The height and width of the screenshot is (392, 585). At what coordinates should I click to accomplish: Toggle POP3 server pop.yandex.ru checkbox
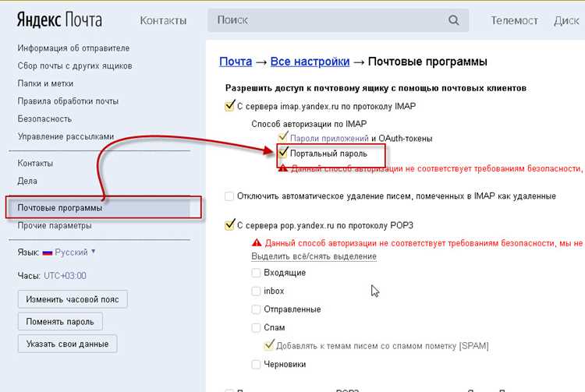pos(229,225)
